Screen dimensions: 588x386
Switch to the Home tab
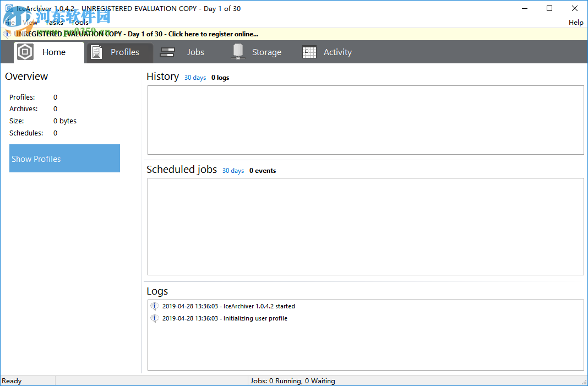49,52
